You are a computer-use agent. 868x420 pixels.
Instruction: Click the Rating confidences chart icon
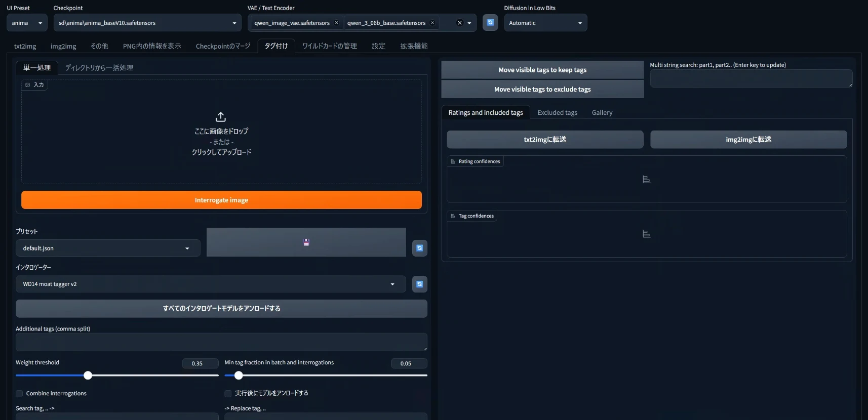pos(646,180)
